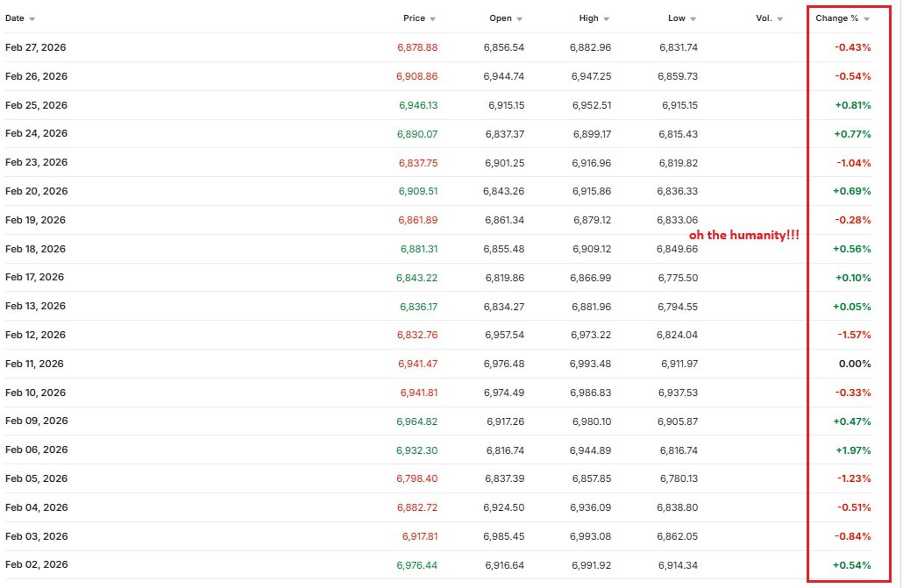
Task: Sort table by the Date column label
Action: [15, 18]
